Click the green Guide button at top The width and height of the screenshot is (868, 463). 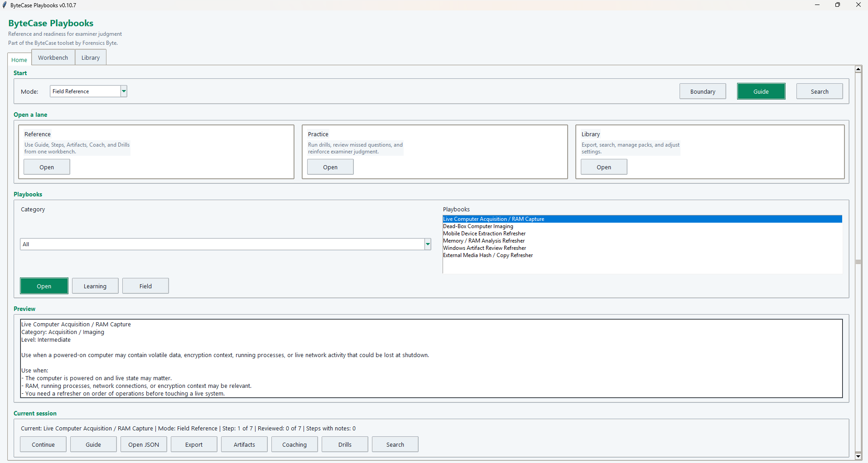point(761,91)
